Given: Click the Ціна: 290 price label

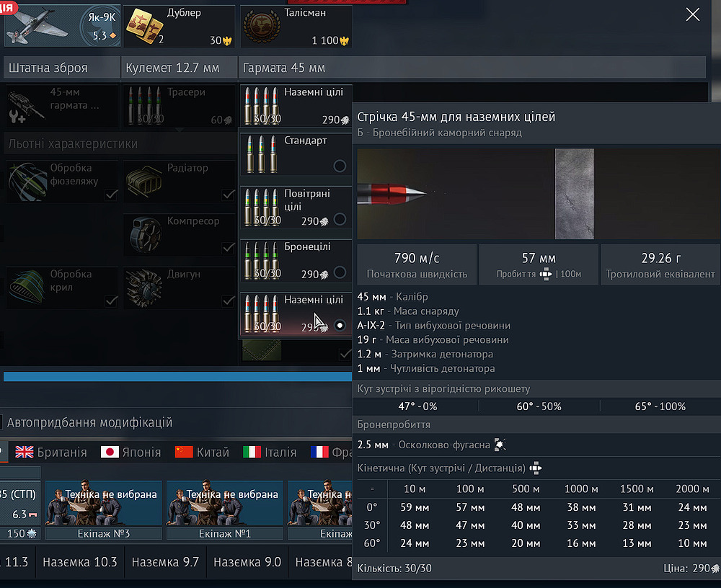Looking at the screenshot, I should (x=691, y=569).
